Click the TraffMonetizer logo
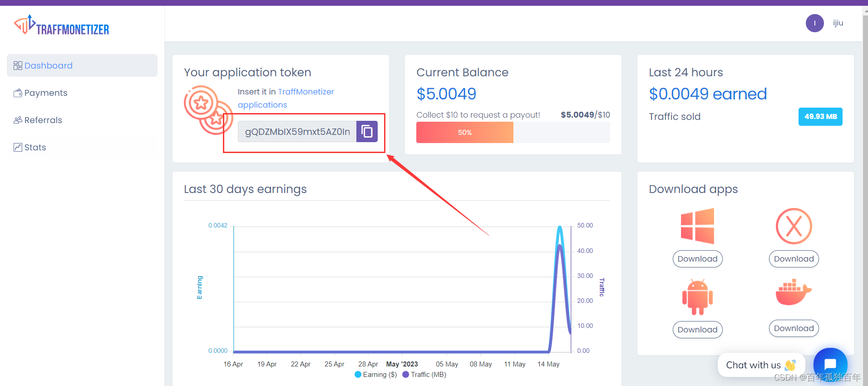This screenshot has height=386, width=868. click(61, 25)
